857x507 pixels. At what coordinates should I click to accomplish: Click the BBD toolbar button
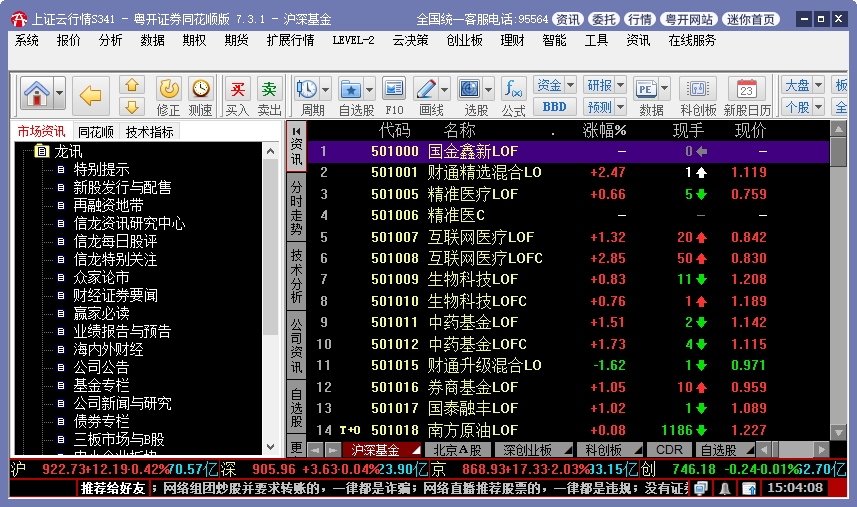[554, 107]
